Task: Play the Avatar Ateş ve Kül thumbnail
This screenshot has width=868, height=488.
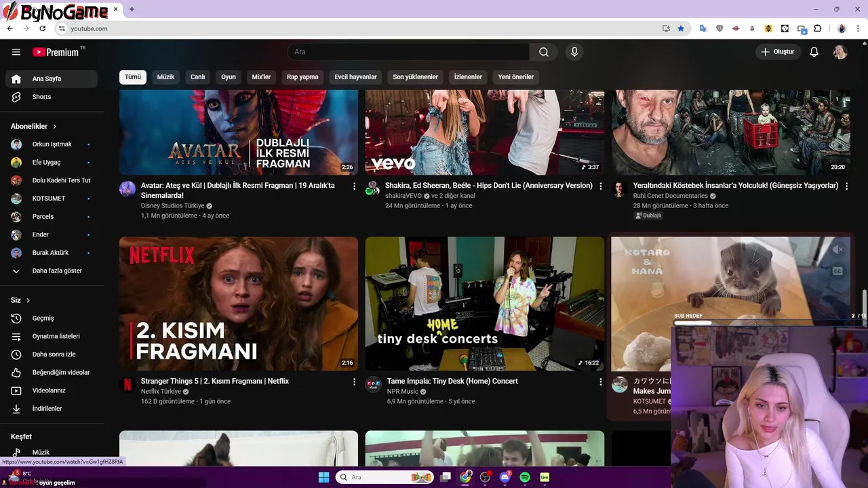Action: coord(239,133)
